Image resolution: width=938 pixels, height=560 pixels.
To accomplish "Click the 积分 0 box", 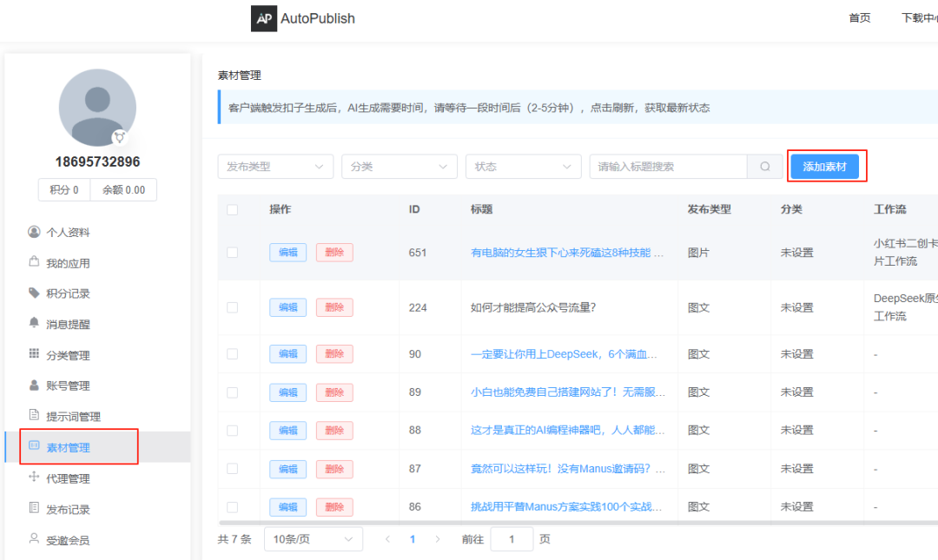I will pyautogui.click(x=64, y=189).
